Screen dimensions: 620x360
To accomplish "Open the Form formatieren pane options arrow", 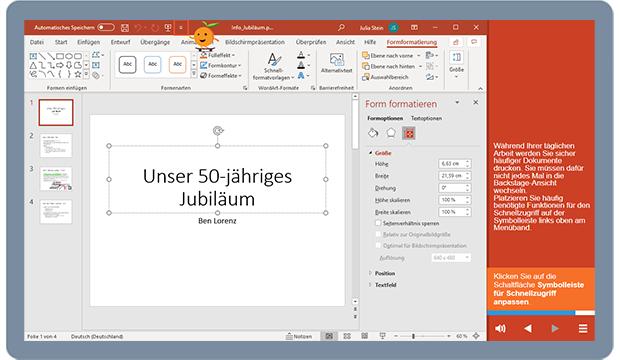I will pos(457,102).
